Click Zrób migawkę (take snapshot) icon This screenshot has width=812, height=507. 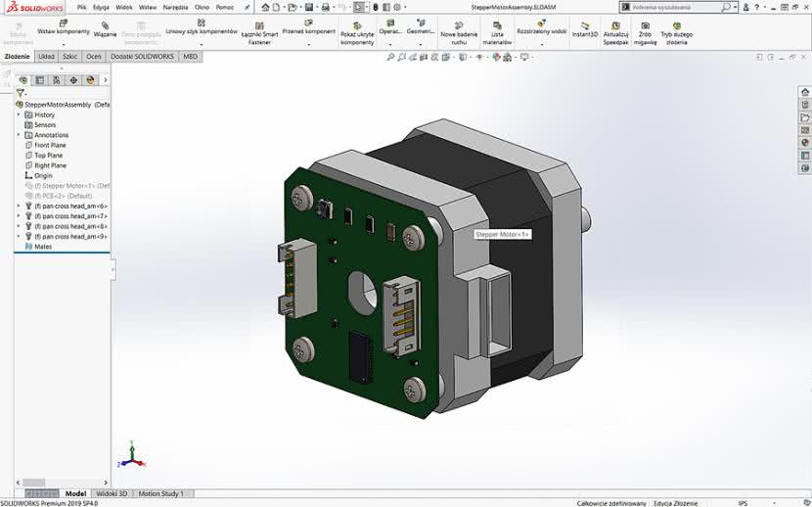[646, 24]
